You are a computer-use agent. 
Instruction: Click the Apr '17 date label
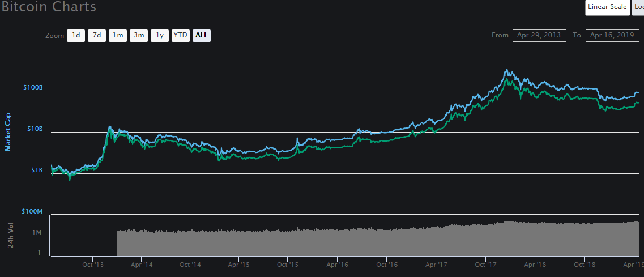click(x=437, y=265)
